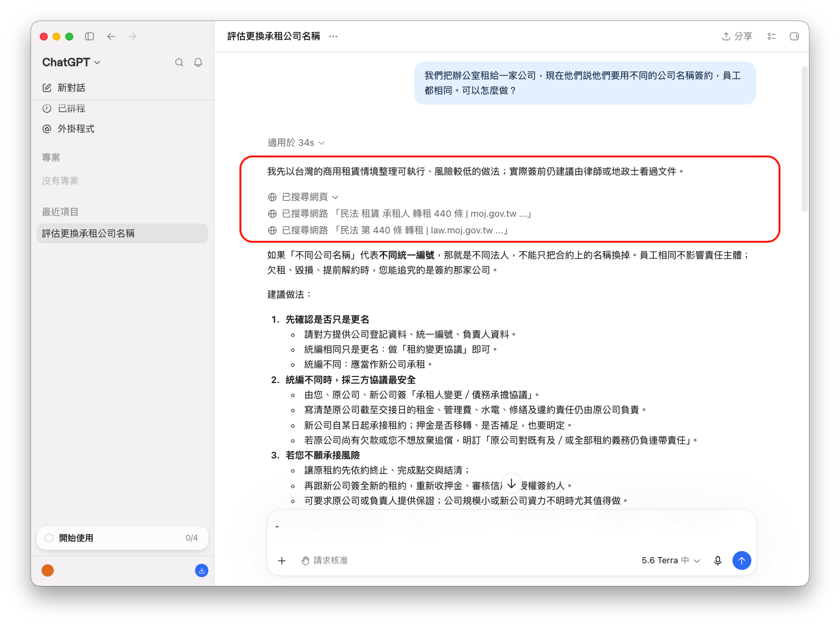Viewport: 840px width, 627px height.
Task: Expand the 適用於 34s thinking details
Action: point(296,142)
